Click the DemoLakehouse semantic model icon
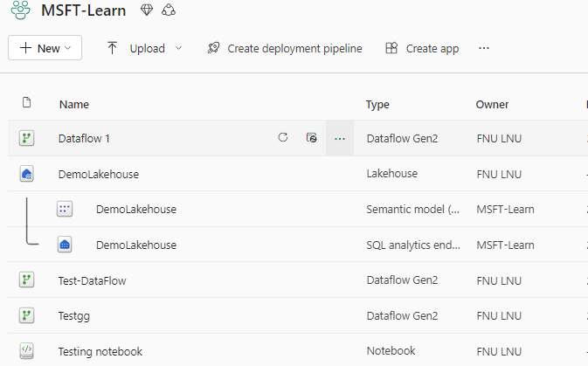Image resolution: width=588 pixels, height=366 pixels. 65,209
